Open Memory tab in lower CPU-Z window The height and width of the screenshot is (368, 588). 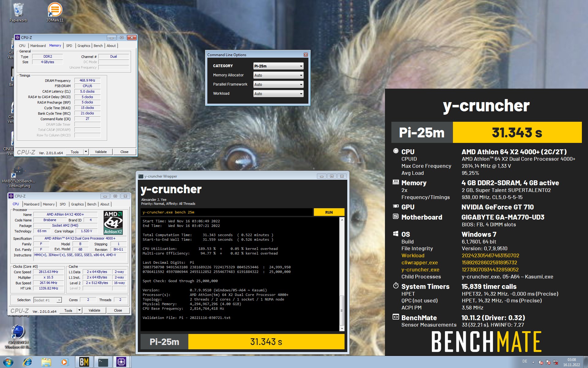49,204
